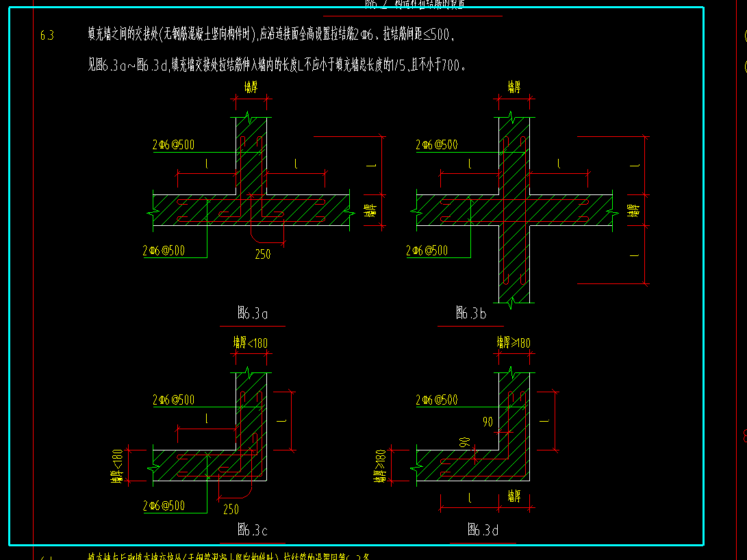This screenshot has height=560, width=747.
Task: Click the section number 6.3
Action: click(x=47, y=35)
